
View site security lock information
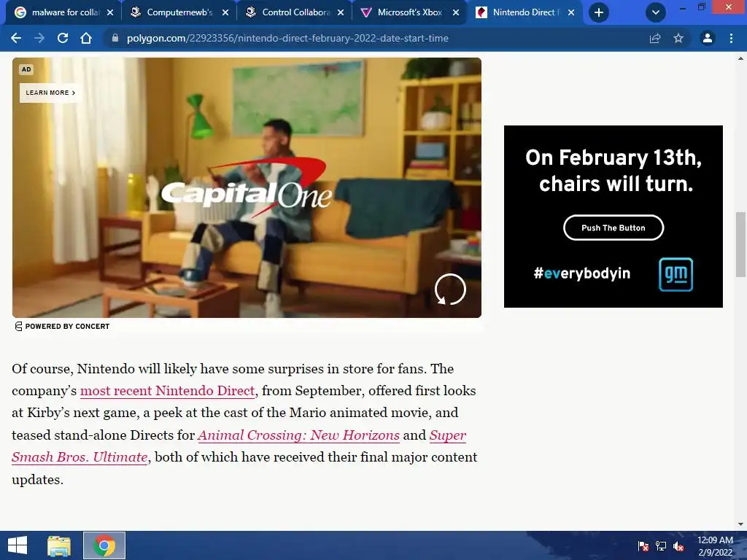click(x=115, y=38)
